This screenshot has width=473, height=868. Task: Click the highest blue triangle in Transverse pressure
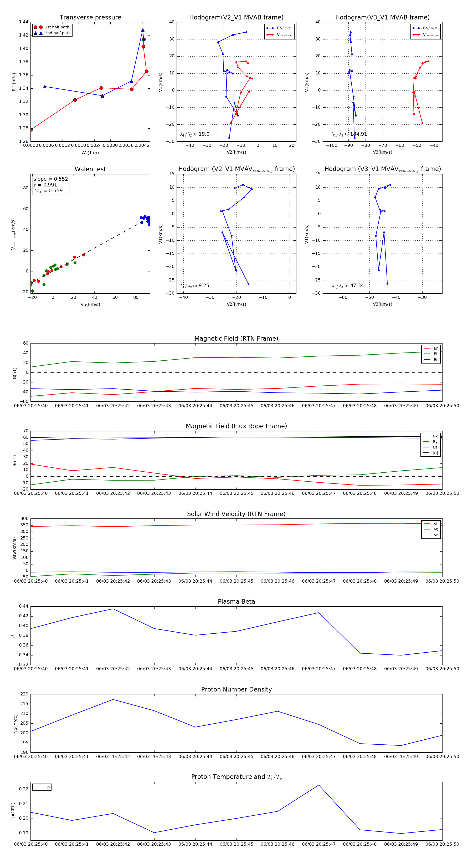coord(143,30)
